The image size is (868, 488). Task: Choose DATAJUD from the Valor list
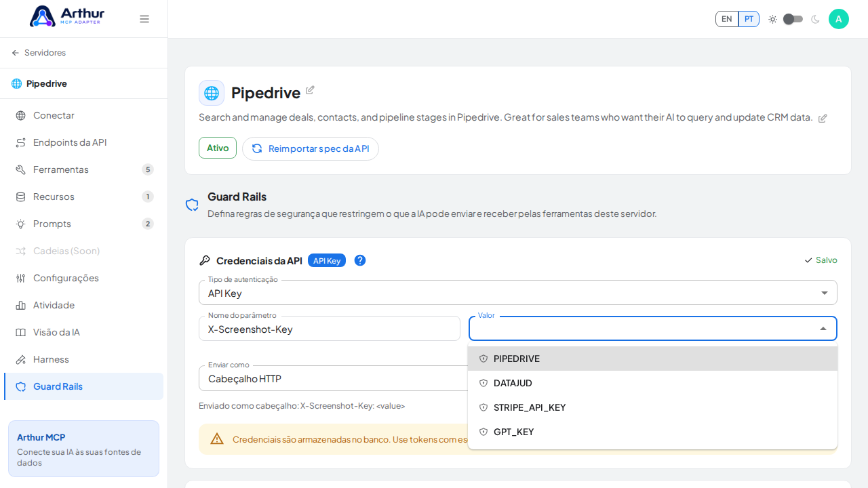pos(652,383)
